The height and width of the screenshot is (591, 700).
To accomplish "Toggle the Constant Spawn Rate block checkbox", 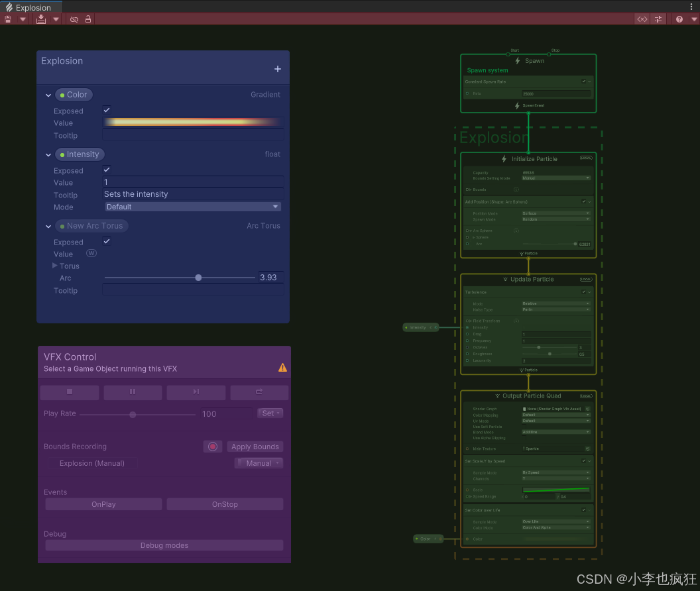I will coord(583,81).
